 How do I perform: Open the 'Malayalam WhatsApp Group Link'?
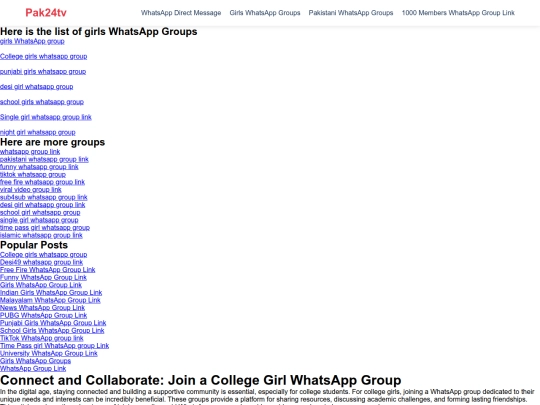50,300
